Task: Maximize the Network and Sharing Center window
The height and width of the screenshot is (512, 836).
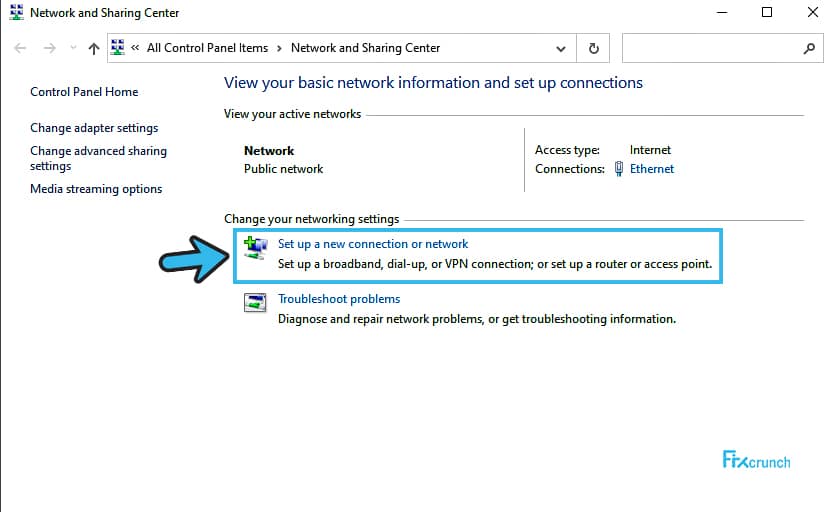Action: point(767,12)
